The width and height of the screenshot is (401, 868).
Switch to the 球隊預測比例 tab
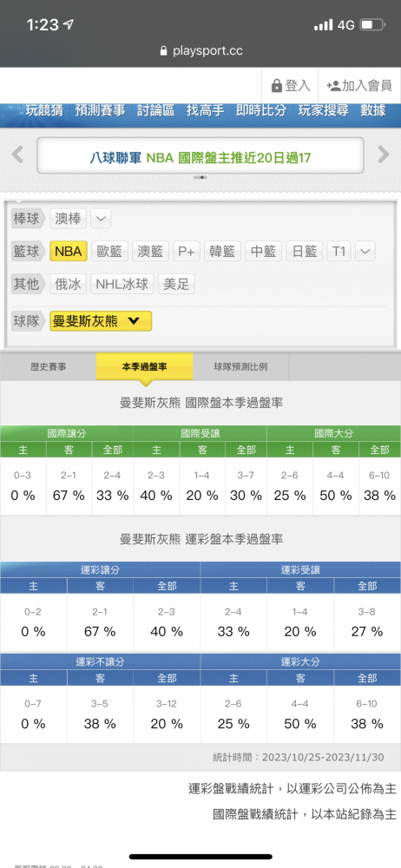pyautogui.click(x=241, y=366)
